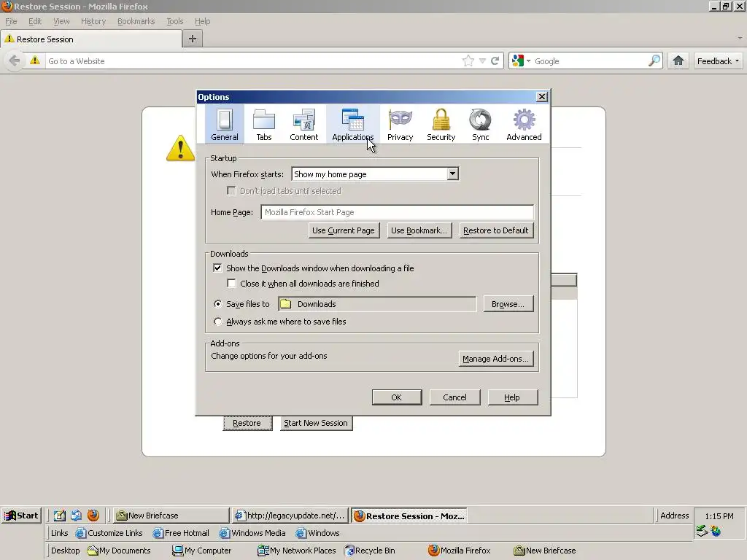
Task: Open the Applications options pane
Action: [x=353, y=124]
